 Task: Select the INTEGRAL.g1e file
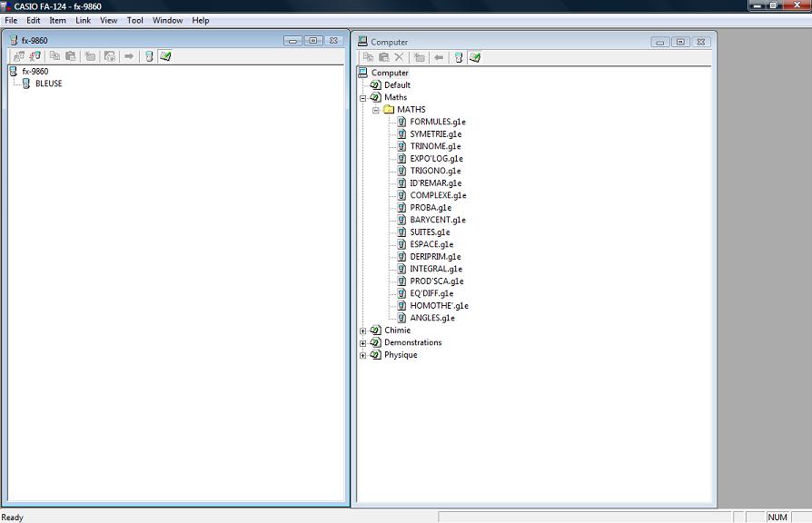pos(436,269)
